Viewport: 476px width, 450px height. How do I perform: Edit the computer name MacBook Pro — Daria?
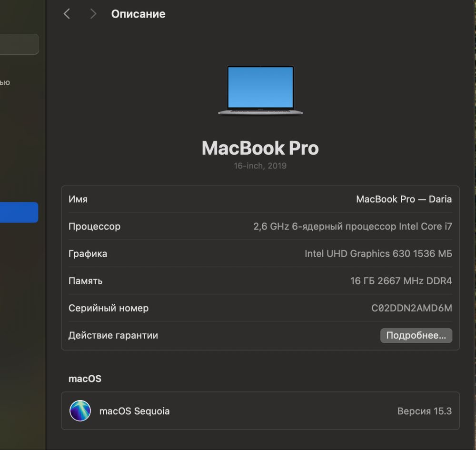pyautogui.click(x=404, y=199)
